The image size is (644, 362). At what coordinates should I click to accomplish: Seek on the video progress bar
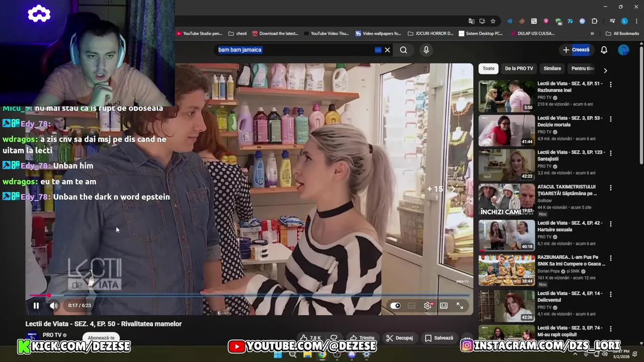point(249,296)
